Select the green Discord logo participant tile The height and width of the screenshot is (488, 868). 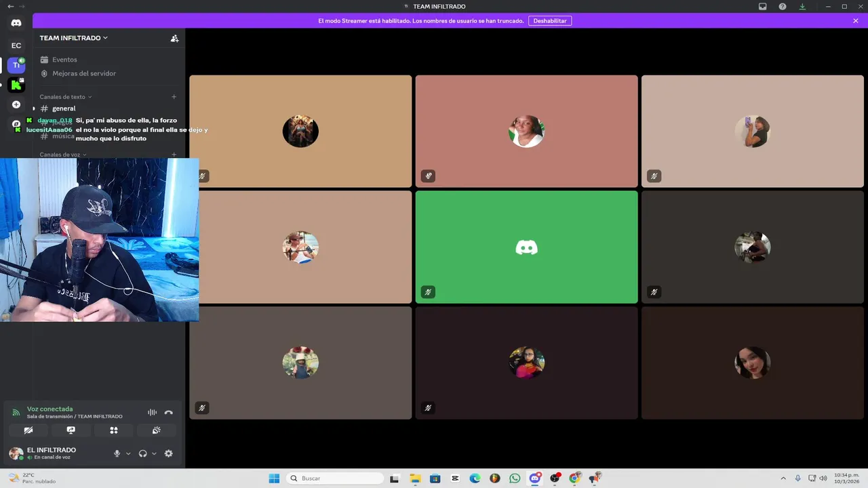(526, 247)
